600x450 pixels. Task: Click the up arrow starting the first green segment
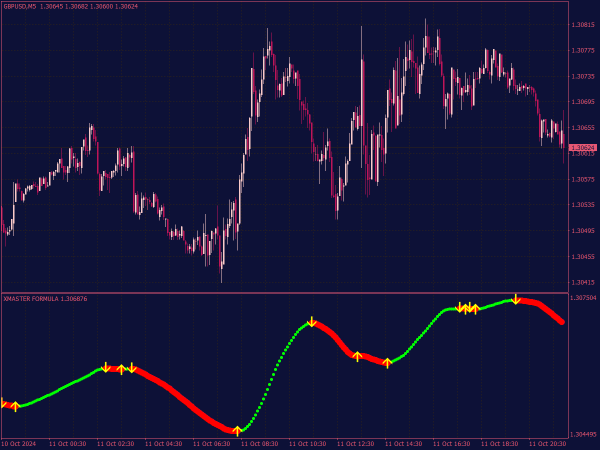coord(15,406)
